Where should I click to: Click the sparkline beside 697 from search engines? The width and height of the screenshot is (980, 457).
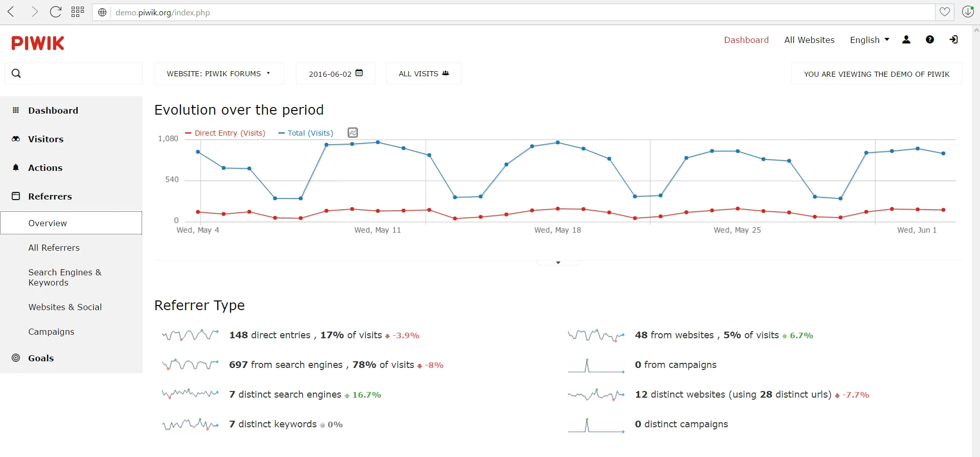(190, 364)
